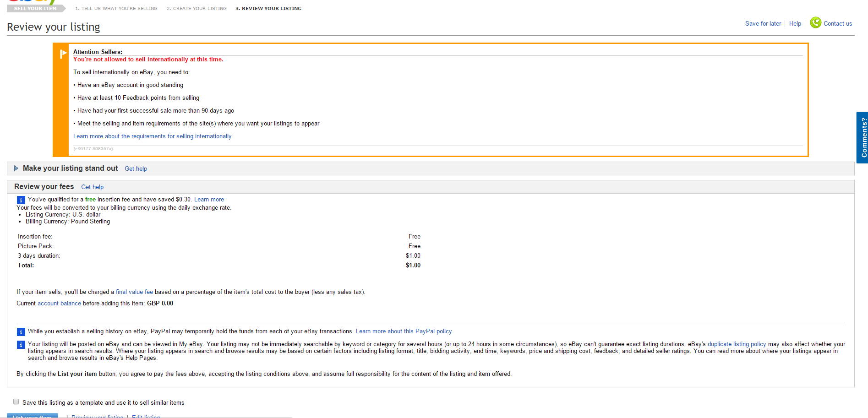
Task: Enable Save this listing as a template checkbox
Action: (x=16, y=402)
